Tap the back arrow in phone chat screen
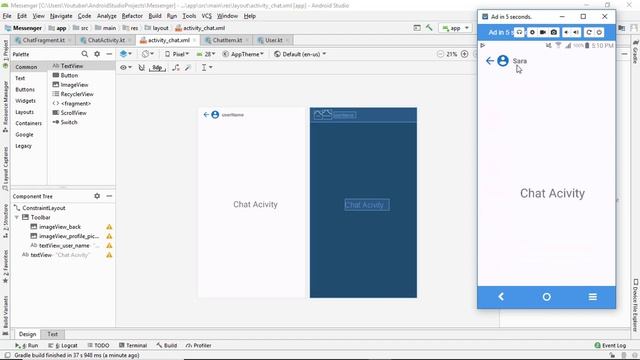This screenshot has width=640, height=360. [490, 61]
